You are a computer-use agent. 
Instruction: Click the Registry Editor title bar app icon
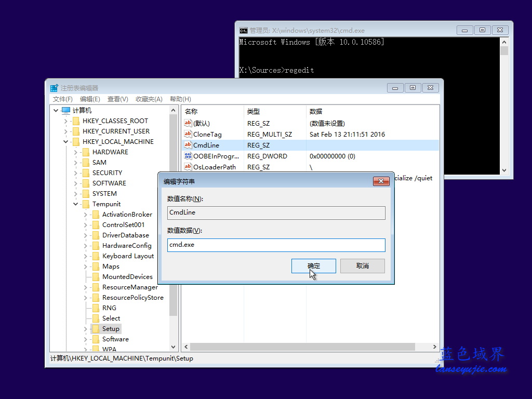point(54,88)
